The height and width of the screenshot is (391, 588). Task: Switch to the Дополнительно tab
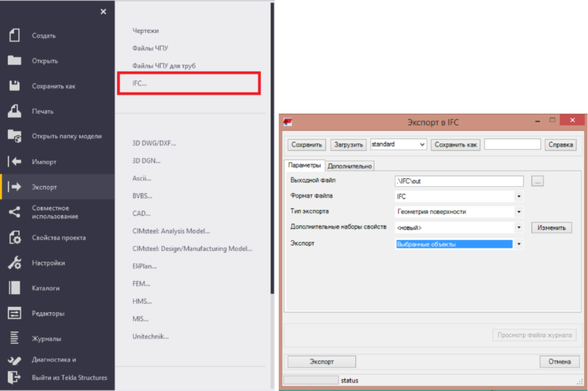click(350, 166)
